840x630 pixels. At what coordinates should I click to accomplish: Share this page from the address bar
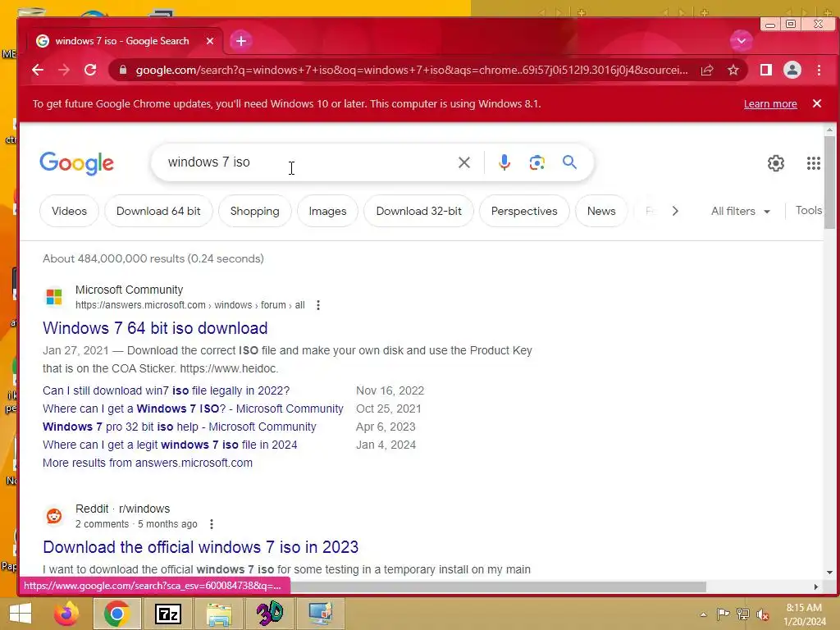point(706,70)
